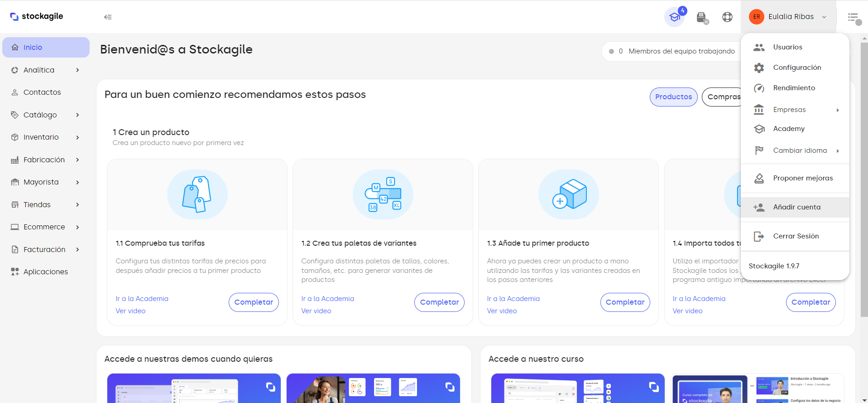Click the Contactos person icon
Viewport: 868px width, 403px height.
click(x=15, y=92)
